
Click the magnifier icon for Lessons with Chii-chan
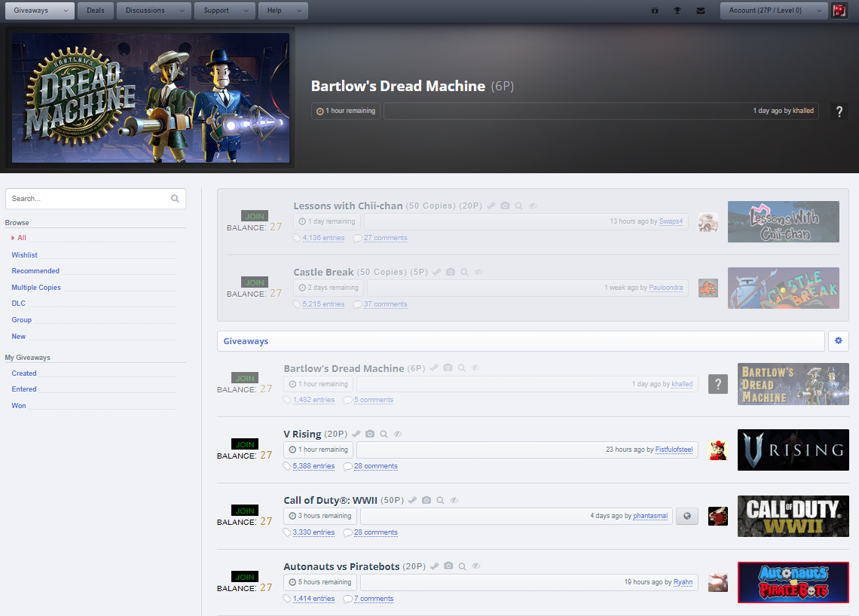519,206
